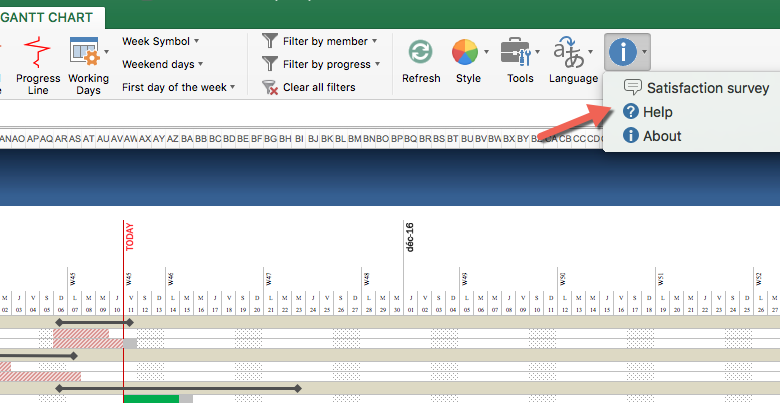Open the Working Days calendar icon
780x403 pixels.
pos(88,52)
